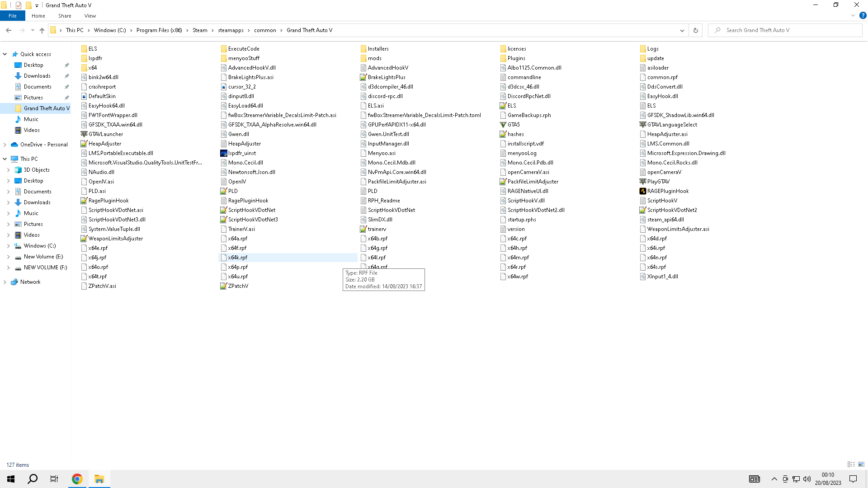Switch to large thumbnails view icon
Image resolution: width=868 pixels, height=488 pixels.
[x=861, y=464]
